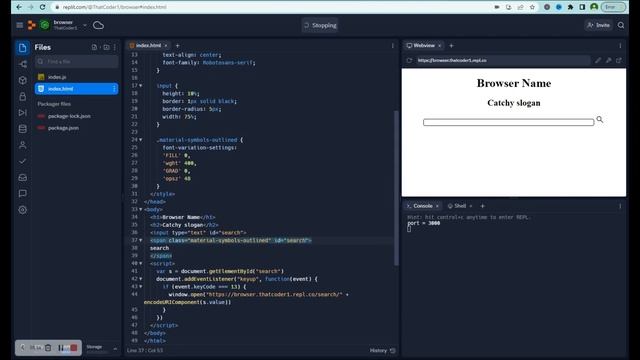Fold the addEventListener block at line 42

(141, 279)
